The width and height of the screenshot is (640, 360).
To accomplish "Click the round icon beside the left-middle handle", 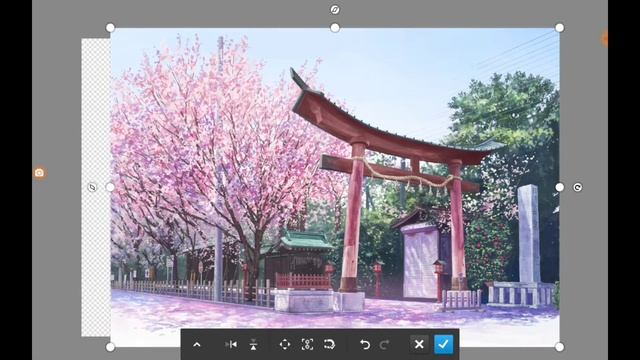I will click(92, 187).
